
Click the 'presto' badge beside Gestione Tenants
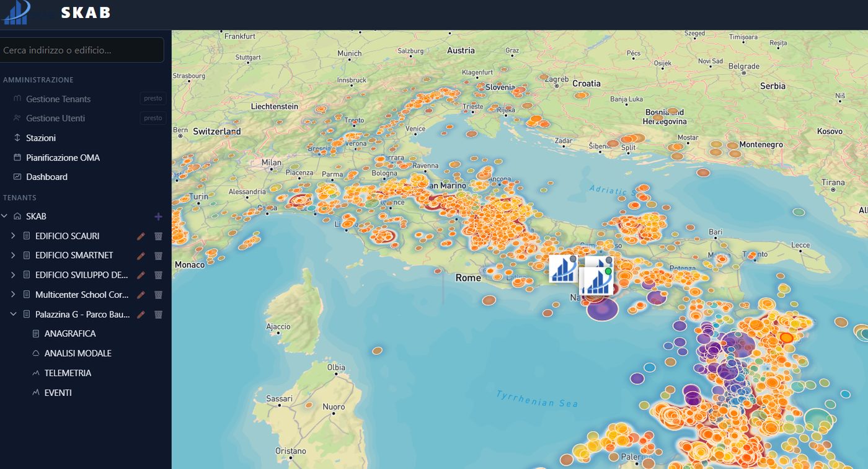tap(153, 99)
